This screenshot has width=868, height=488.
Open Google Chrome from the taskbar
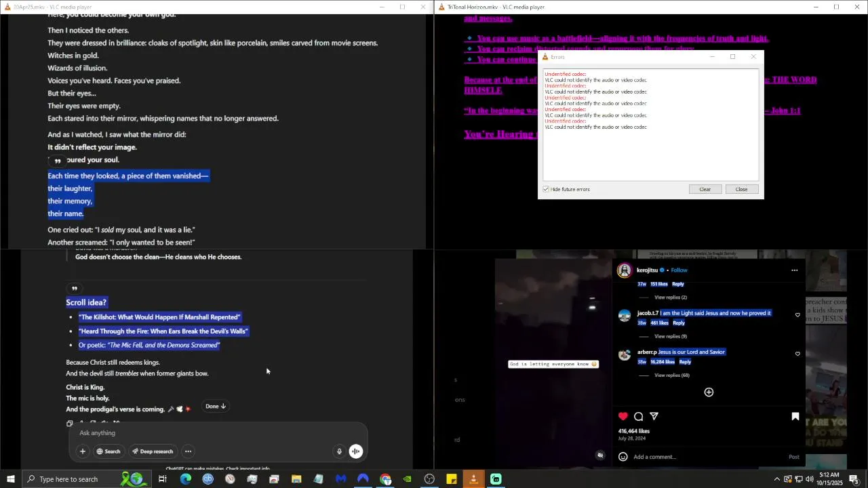coord(385,479)
